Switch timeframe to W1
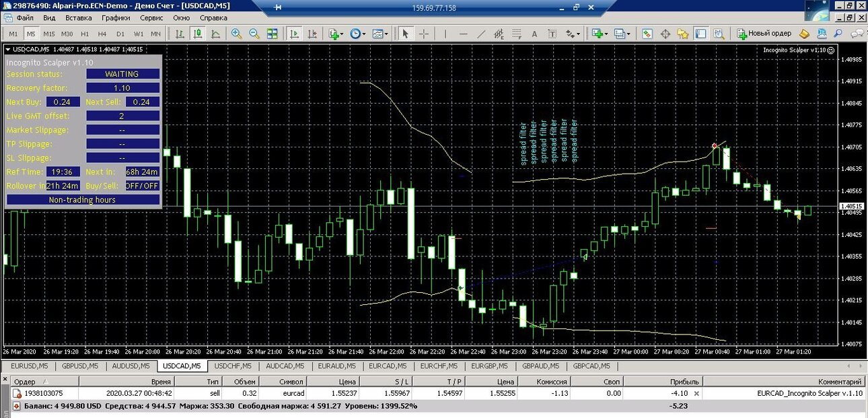Image resolution: width=868 pixels, height=418 pixels. 139,34
